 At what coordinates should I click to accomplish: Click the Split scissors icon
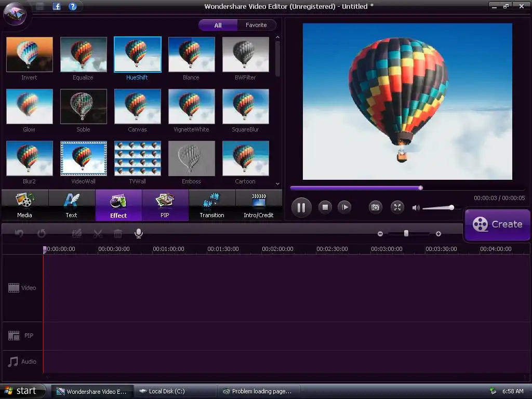[98, 233]
